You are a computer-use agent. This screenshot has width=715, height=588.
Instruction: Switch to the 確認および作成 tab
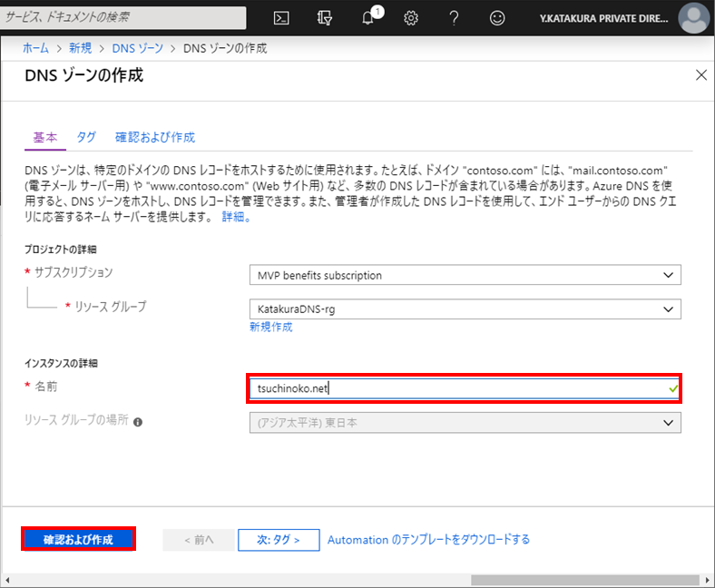[x=155, y=137]
